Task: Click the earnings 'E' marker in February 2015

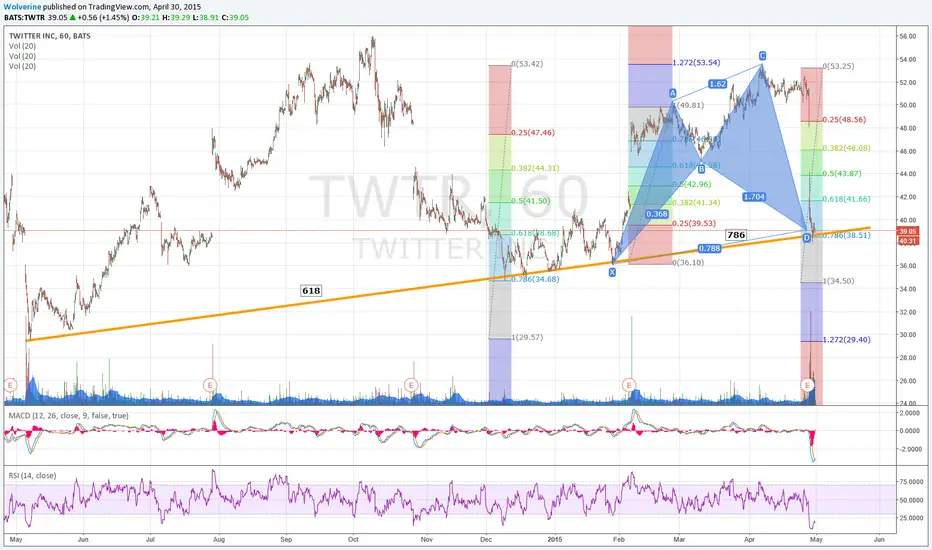Action: pyautogui.click(x=629, y=385)
